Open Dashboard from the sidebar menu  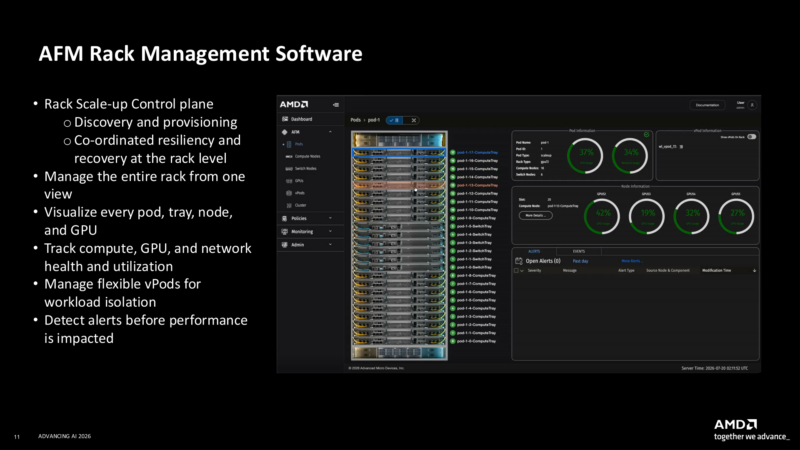click(x=302, y=119)
